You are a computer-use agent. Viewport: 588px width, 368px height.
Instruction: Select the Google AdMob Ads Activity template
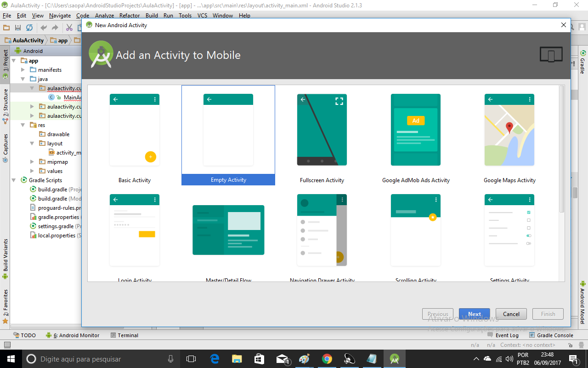click(416, 130)
